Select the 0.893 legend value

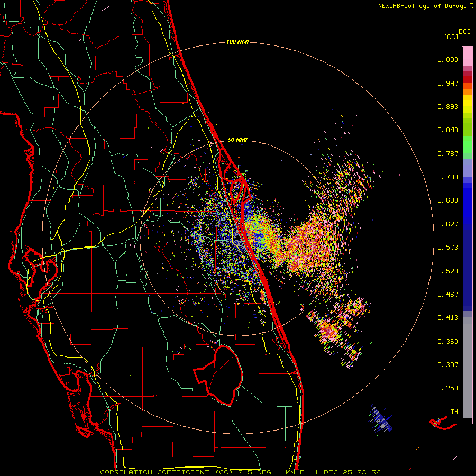point(448,106)
